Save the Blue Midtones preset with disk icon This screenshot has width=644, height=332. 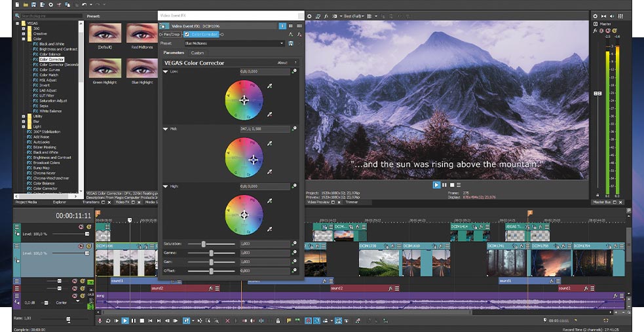(291, 43)
